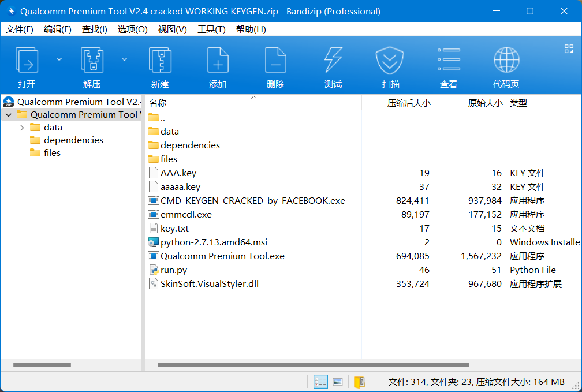Enable image preview mode in status bar
The height and width of the screenshot is (392, 582).
338,382
